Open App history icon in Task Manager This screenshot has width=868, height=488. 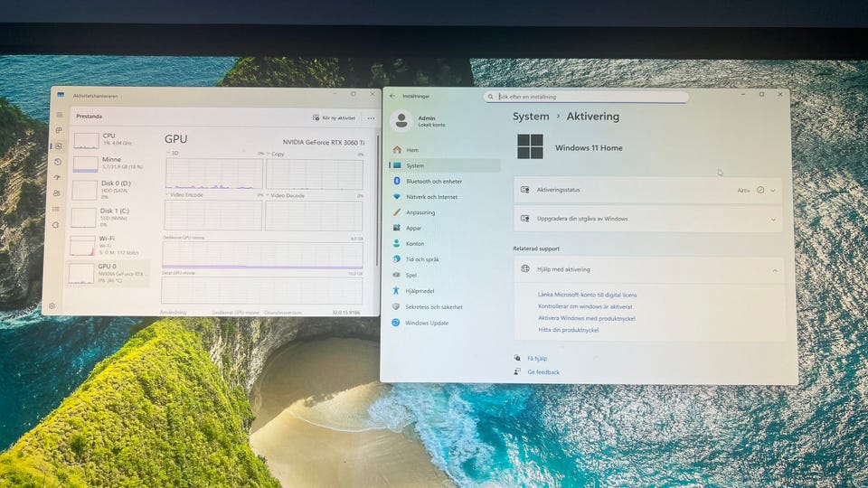click(58, 162)
